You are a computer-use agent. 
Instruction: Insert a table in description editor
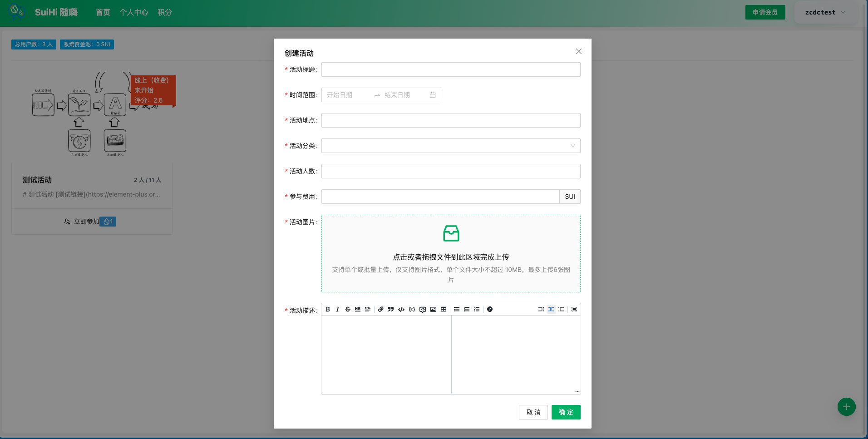tap(444, 309)
